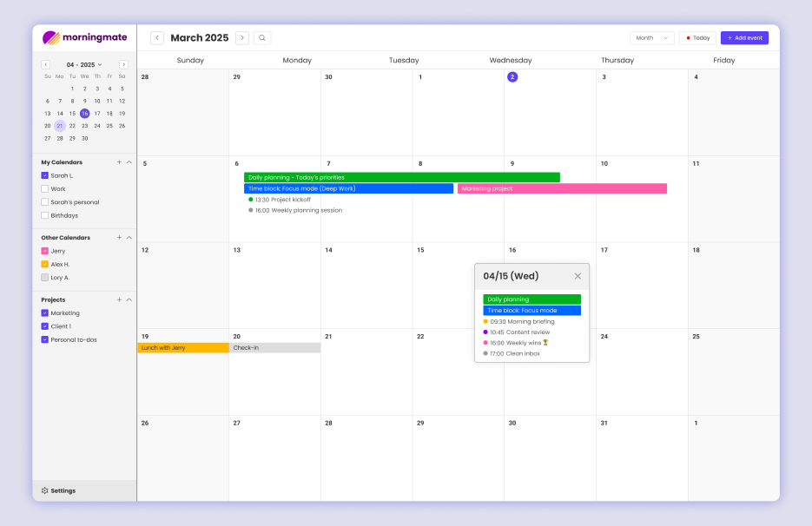Open the Check-in event on the 20th
The width and height of the screenshot is (812, 526).
pyautogui.click(x=275, y=348)
